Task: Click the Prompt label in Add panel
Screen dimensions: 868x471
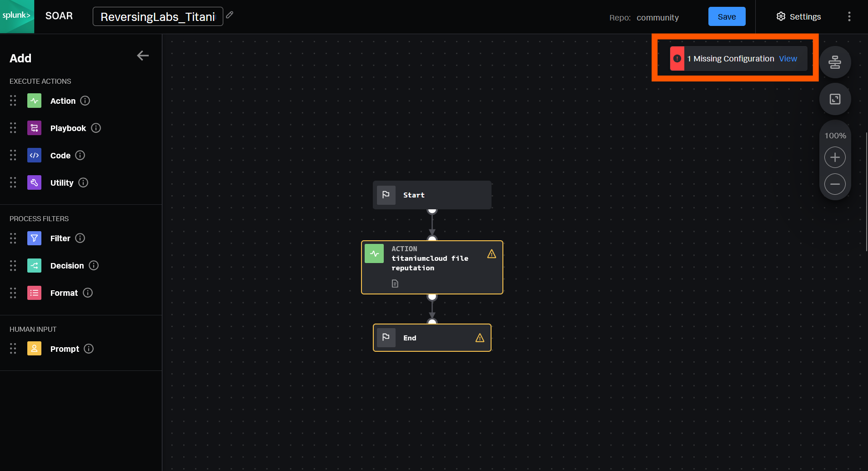Action: click(65, 349)
